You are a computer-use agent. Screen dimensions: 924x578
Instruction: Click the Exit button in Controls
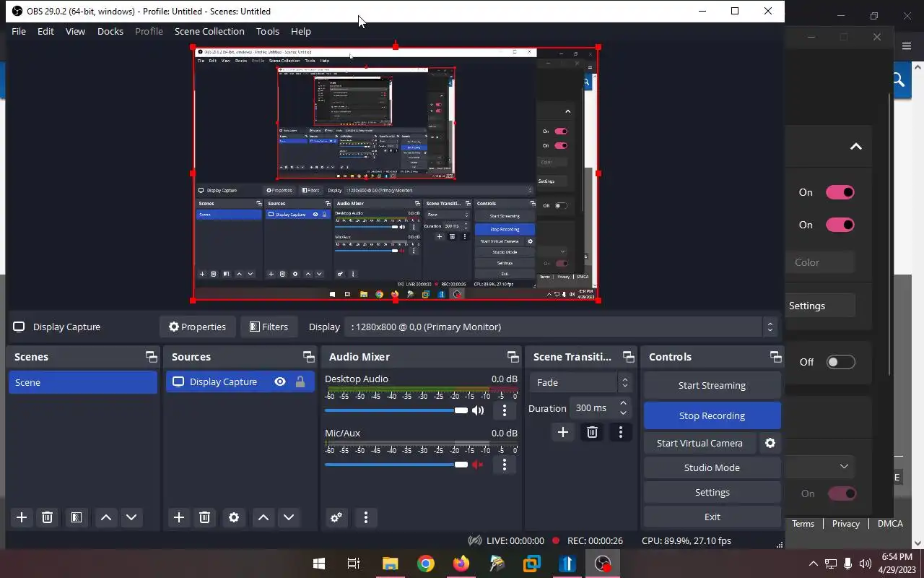712,517
